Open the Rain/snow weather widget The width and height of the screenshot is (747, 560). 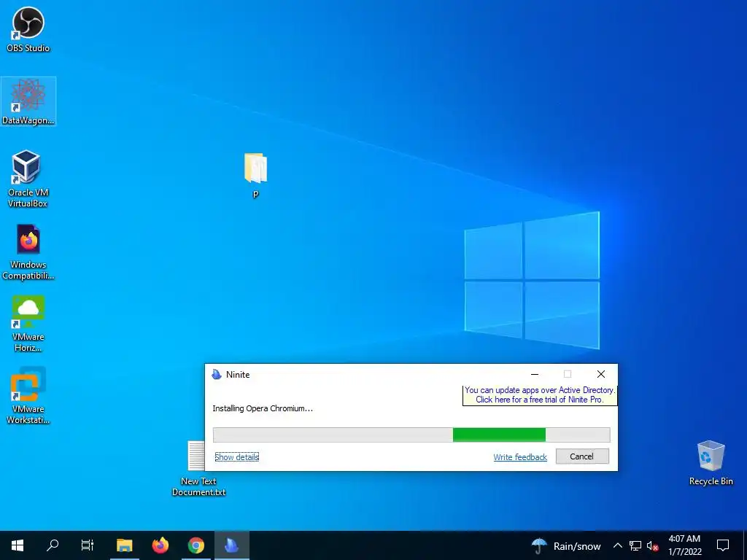tap(566, 545)
